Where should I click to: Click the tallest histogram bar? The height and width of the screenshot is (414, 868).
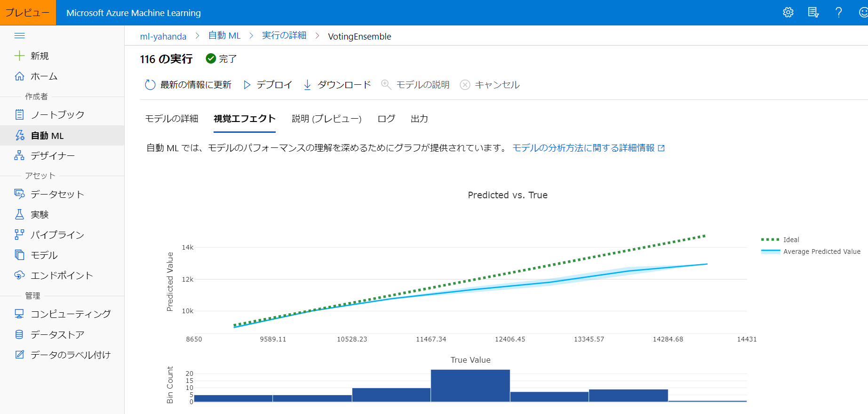coord(470,386)
